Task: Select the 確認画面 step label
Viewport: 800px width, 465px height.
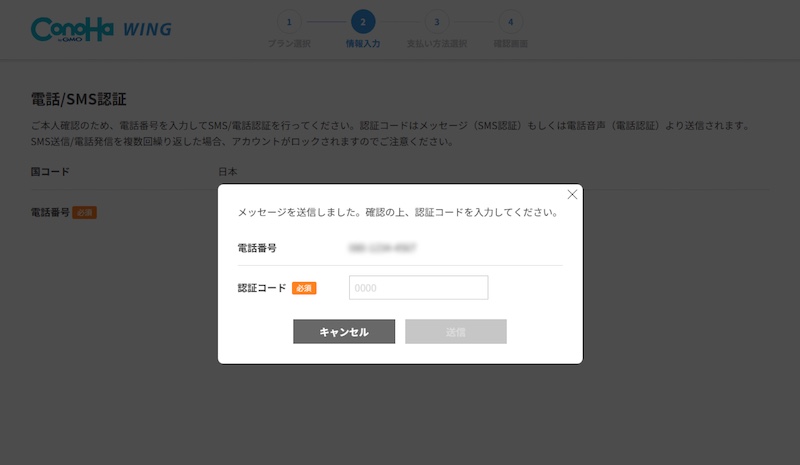Action: tap(510, 44)
